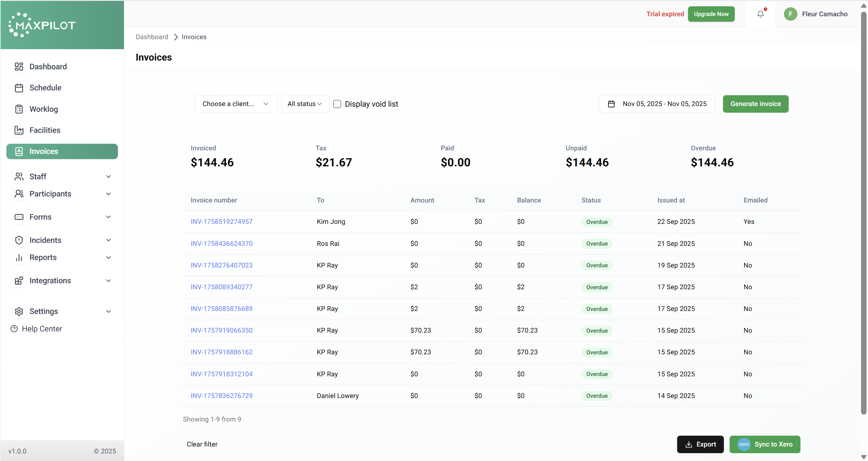The width and height of the screenshot is (868, 461).
Task: Enable the Display void list checkbox
Action: click(x=337, y=104)
